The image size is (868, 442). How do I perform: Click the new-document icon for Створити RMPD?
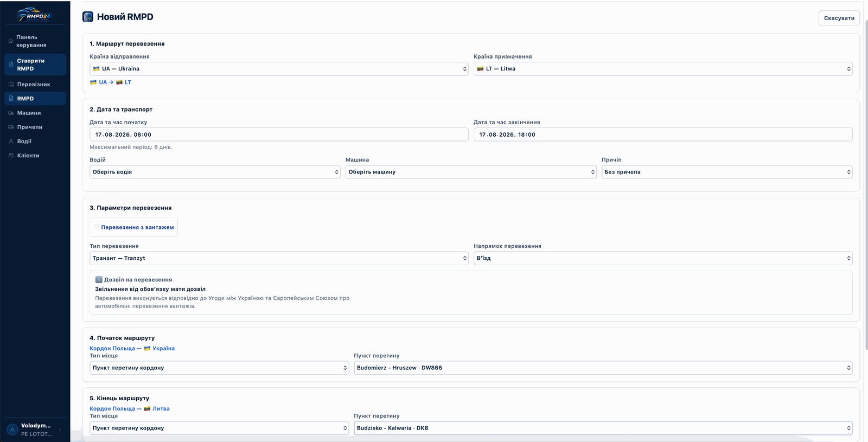coord(11,65)
